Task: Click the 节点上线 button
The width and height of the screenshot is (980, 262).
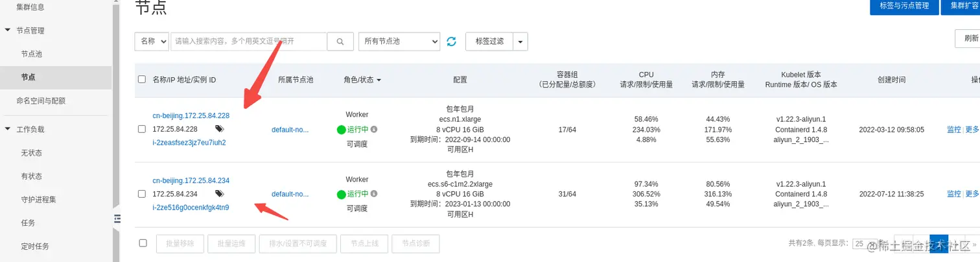Action: 364,244
